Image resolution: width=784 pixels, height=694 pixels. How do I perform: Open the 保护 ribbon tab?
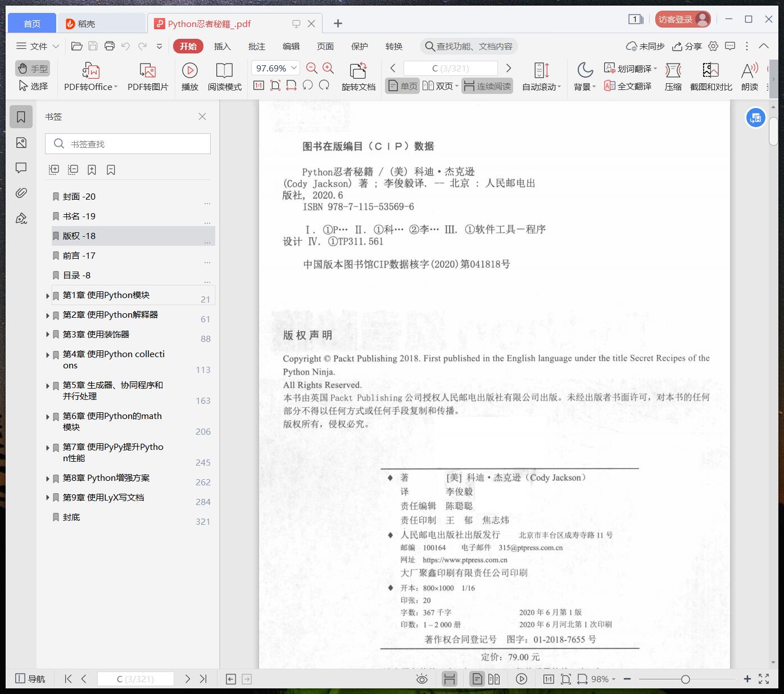pyautogui.click(x=360, y=46)
